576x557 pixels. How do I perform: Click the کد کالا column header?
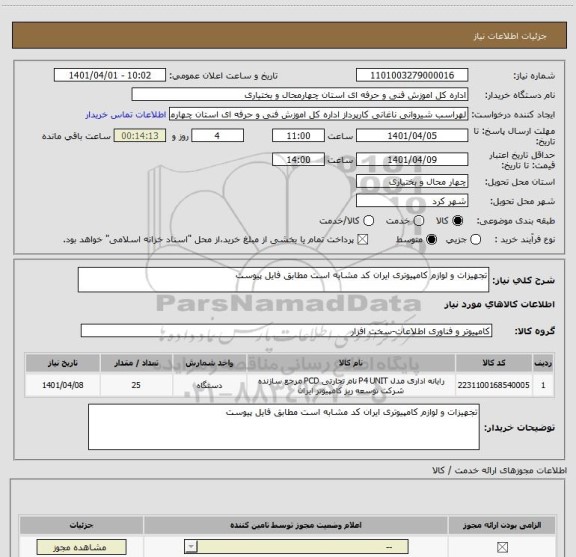[x=494, y=363]
